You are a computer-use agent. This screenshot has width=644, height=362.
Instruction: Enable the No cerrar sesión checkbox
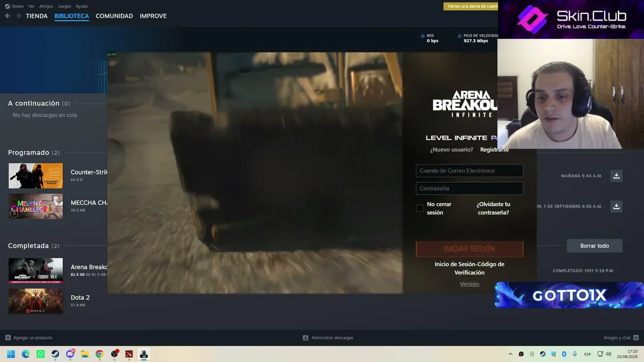[420, 208]
